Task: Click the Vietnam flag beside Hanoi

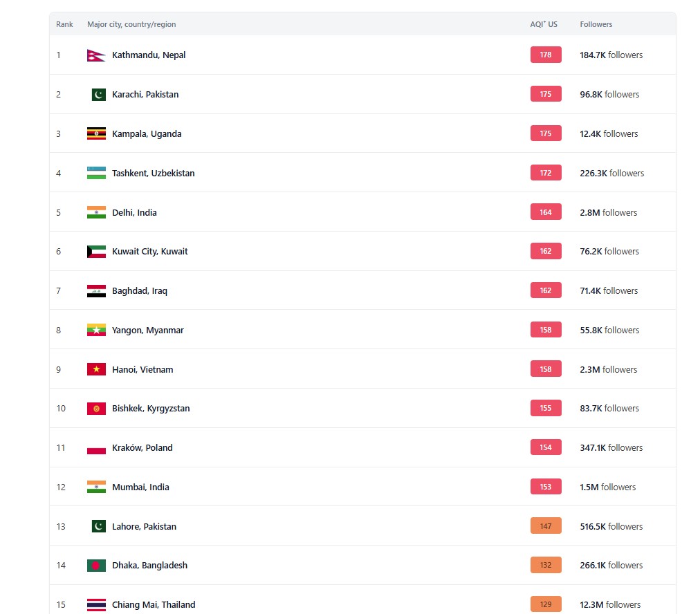Action: 96,369
